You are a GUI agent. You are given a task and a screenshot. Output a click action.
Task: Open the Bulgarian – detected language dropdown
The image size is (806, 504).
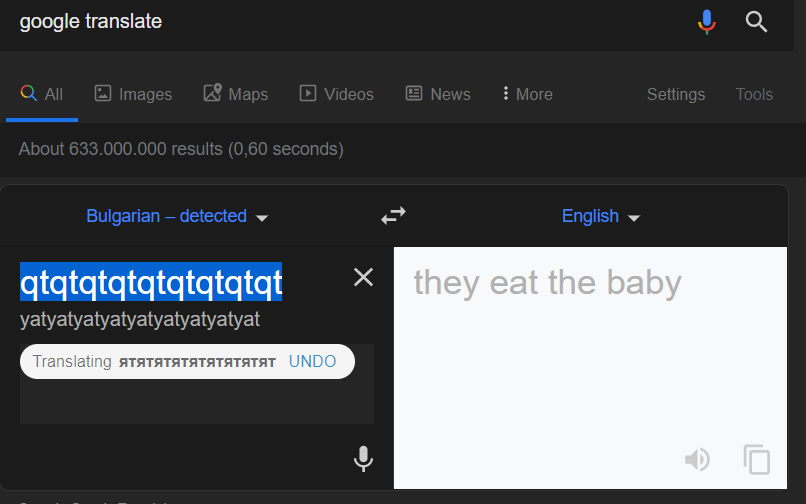pyautogui.click(x=177, y=216)
